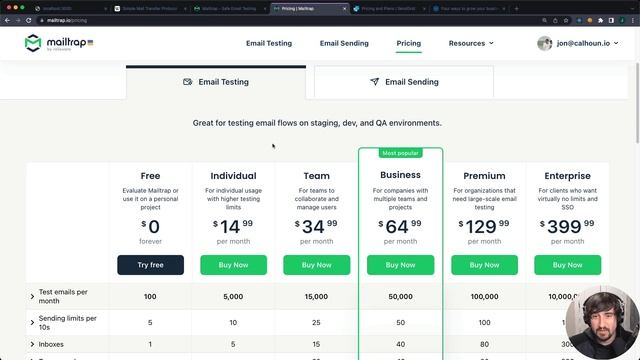The height and width of the screenshot is (360, 640).
Task: Click the mailtrap.io/pricing address bar
Action: pos(286,20)
